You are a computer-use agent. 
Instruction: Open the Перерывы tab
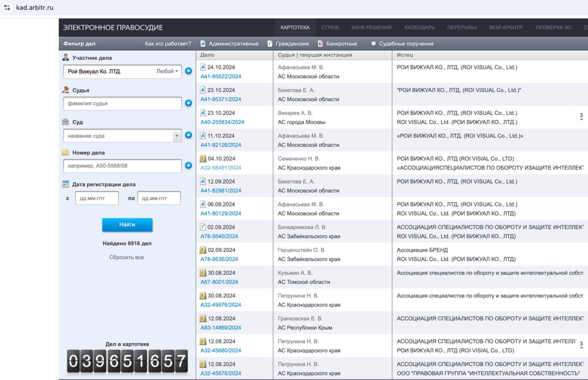[462, 27]
